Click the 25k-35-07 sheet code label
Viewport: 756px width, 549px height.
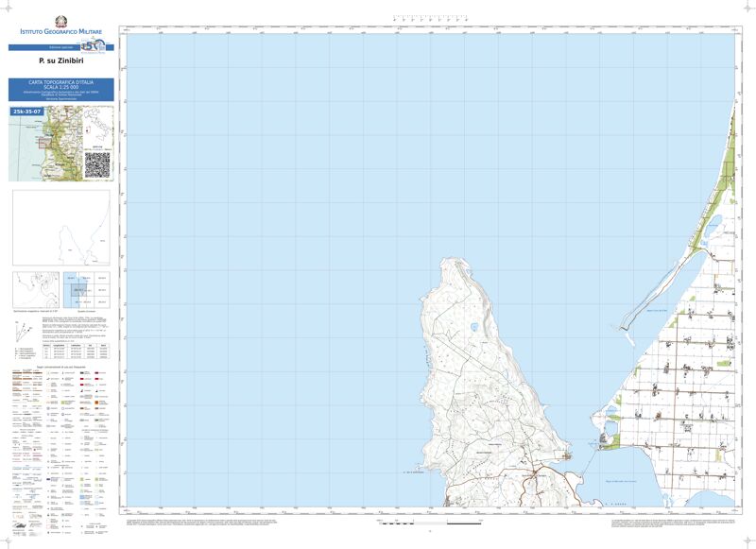[27, 112]
